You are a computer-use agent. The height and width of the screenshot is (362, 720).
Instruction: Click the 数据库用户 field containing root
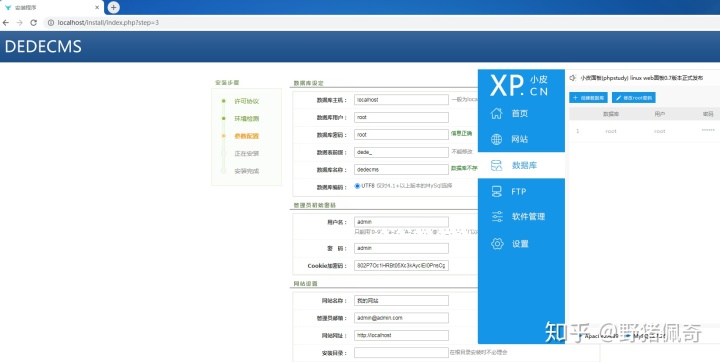point(401,117)
